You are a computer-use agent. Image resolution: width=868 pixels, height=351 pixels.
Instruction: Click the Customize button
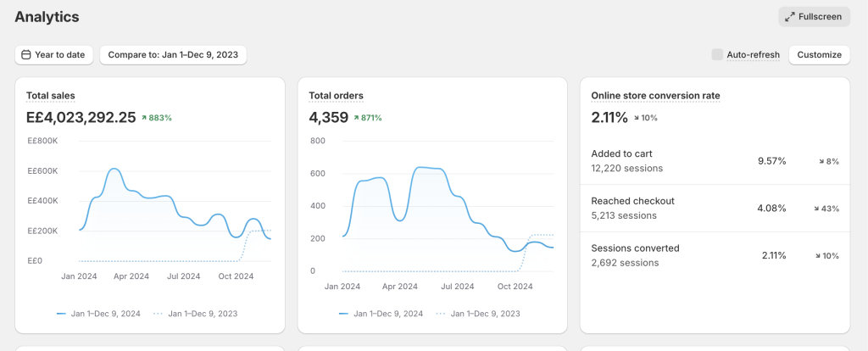[x=819, y=55]
